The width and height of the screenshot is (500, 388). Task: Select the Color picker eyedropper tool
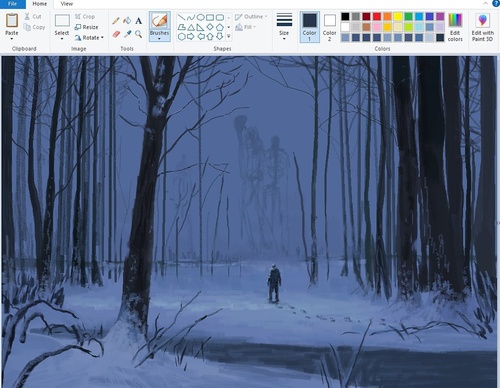coord(127,34)
